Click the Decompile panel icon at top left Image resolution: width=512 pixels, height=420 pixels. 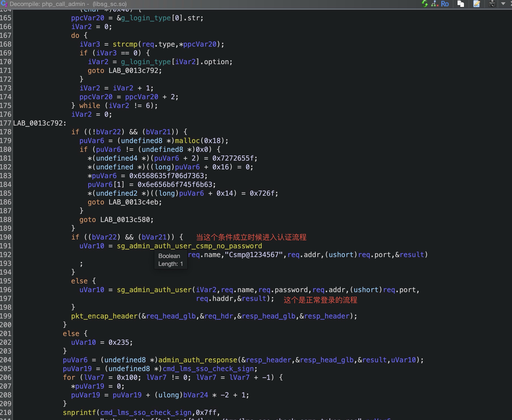pyautogui.click(x=4, y=4)
